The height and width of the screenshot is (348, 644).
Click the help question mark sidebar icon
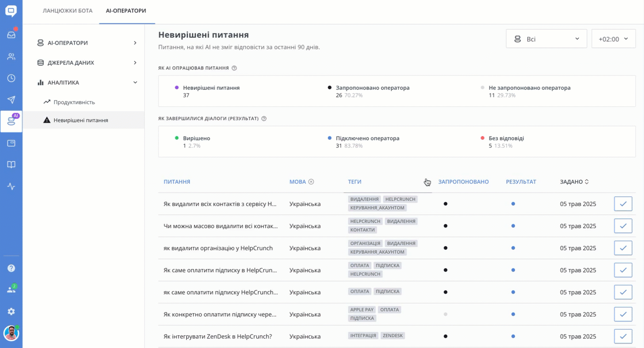tap(11, 268)
